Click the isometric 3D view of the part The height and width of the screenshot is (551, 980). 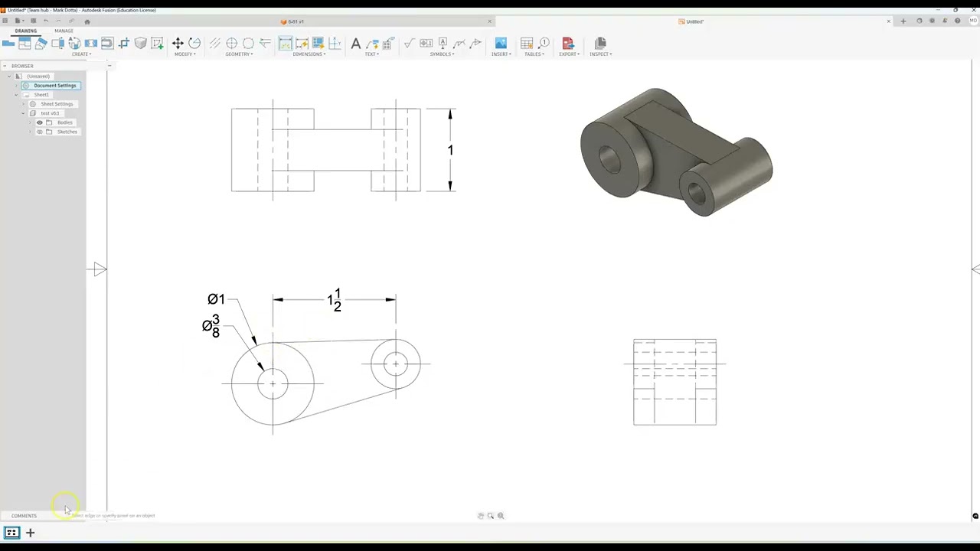(x=676, y=152)
